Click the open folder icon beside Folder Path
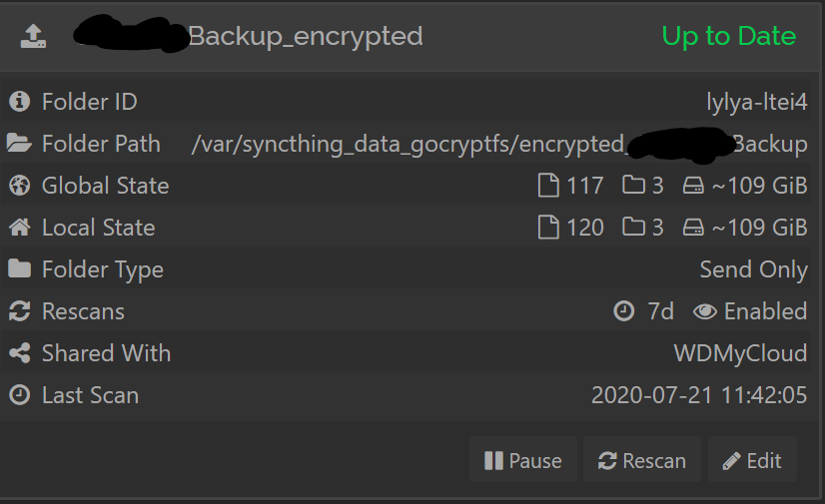The width and height of the screenshot is (825, 504). (19, 143)
